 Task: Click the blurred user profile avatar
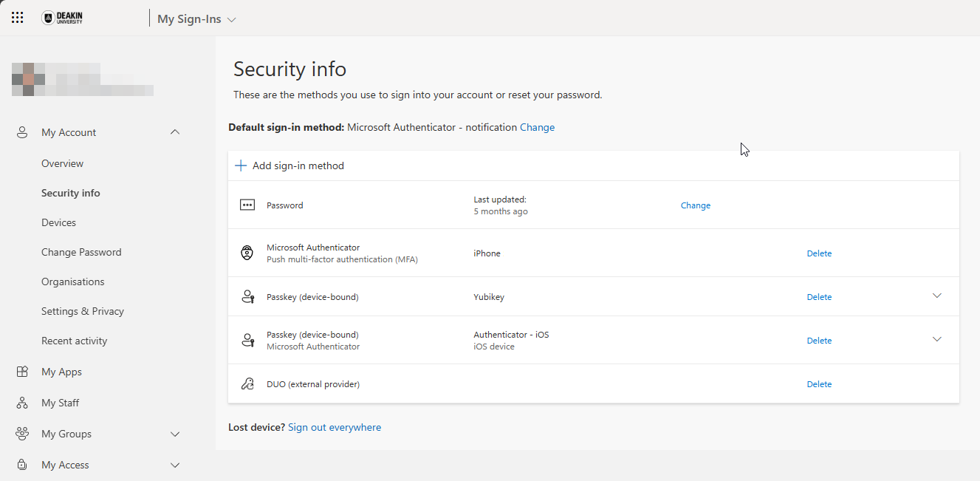tap(28, 80)
